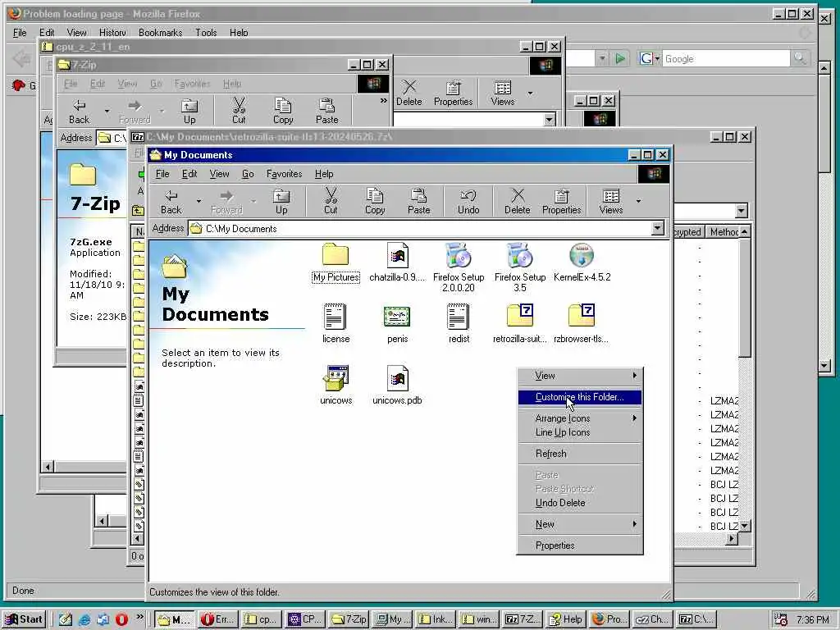
Task: Switch to the Help taskbar button
Action: (566, 619)
